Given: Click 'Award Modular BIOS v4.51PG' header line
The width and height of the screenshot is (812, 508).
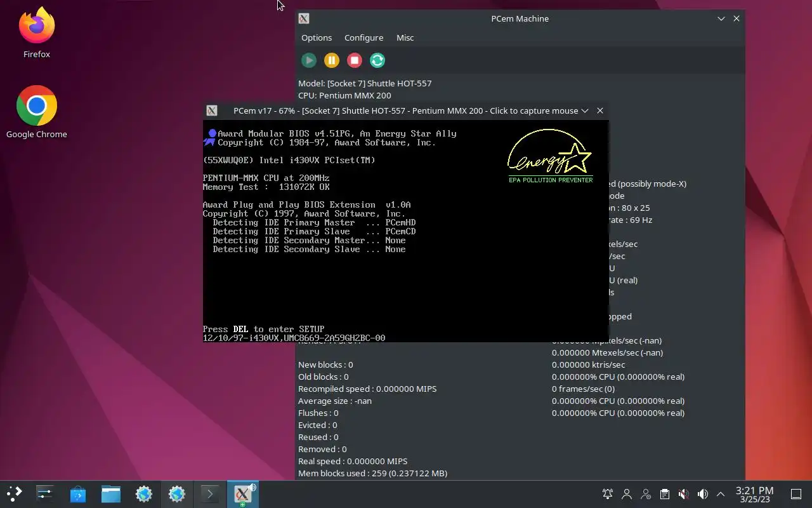Looking at the screenshot, I should [x=337, y=133].
